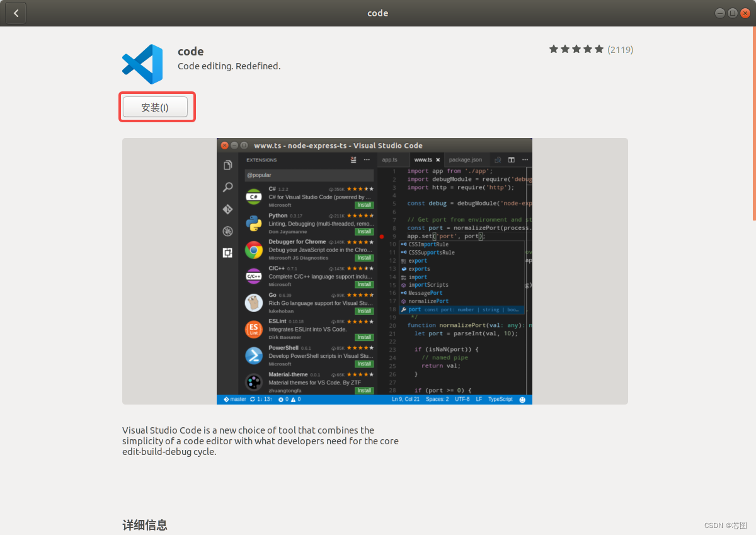This screenshot has height=535, width=756.
Task: Select the Extensions icon in the activity bar
Action: (227, 251)
